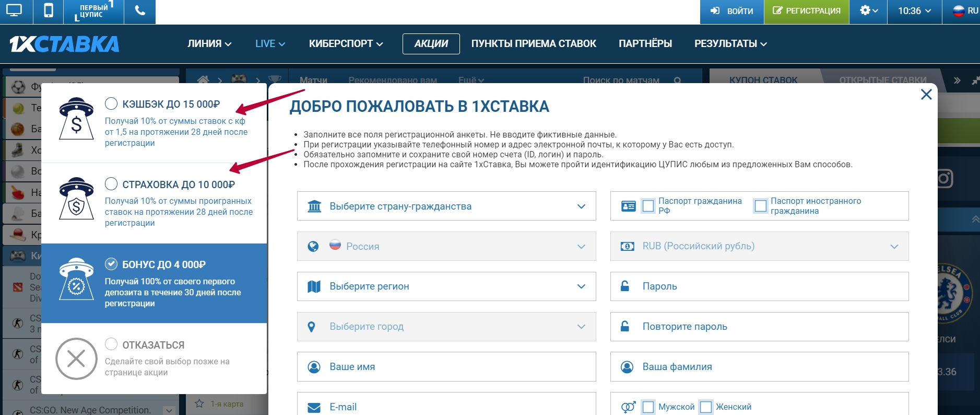Click the home breadcrumb icon
980x415 pixels.
coord(203,80)
